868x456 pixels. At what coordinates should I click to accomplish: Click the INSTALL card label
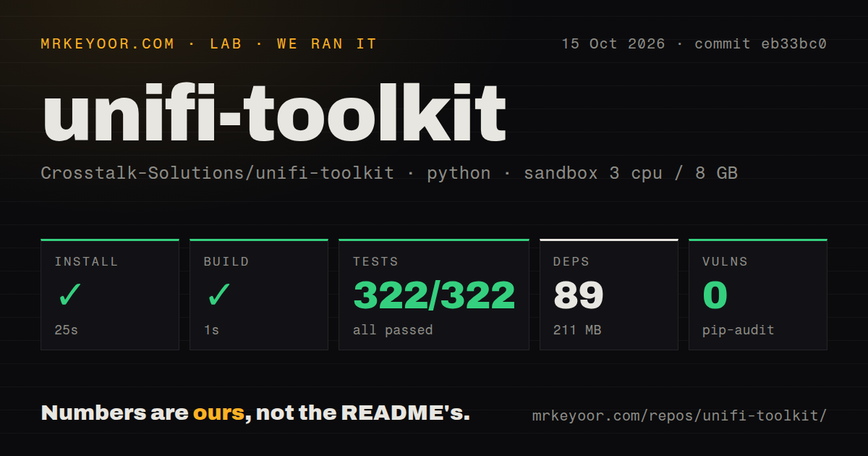click(86, 262)
